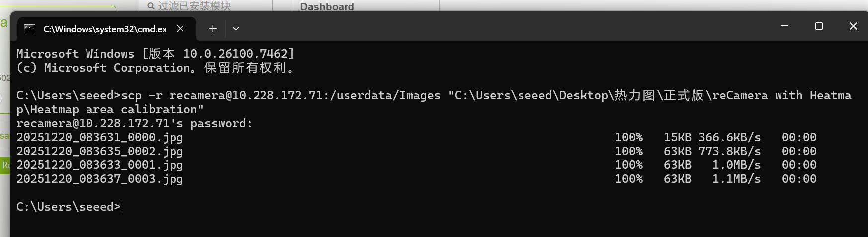Image resolution: width=868 pixels, height=237 pixels.
Task: Click the Microsoft Windows version line
Action: pos(155,54)
